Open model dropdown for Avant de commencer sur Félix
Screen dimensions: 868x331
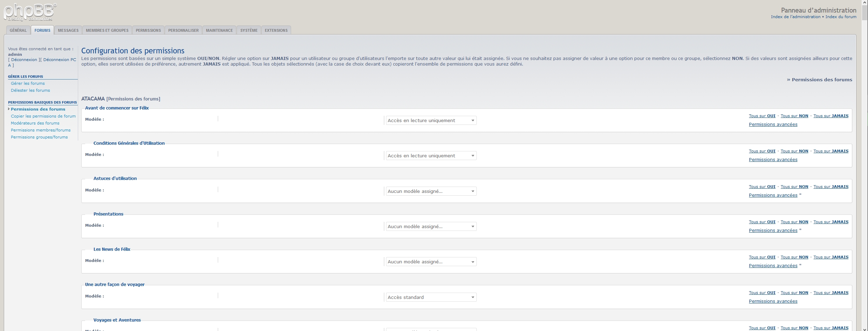point(431,120)
